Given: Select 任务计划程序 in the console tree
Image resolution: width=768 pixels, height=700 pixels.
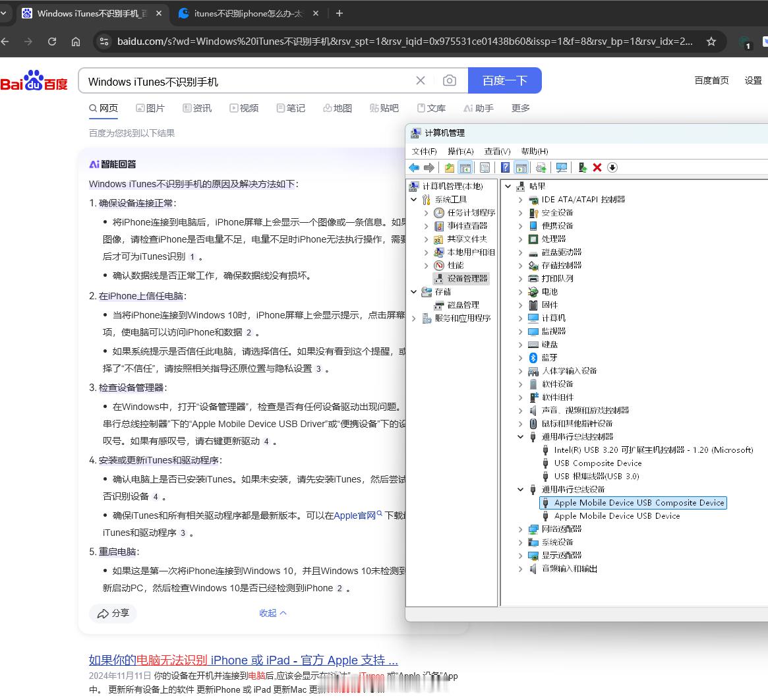Looking at the screenshot, I should [471, 213].
